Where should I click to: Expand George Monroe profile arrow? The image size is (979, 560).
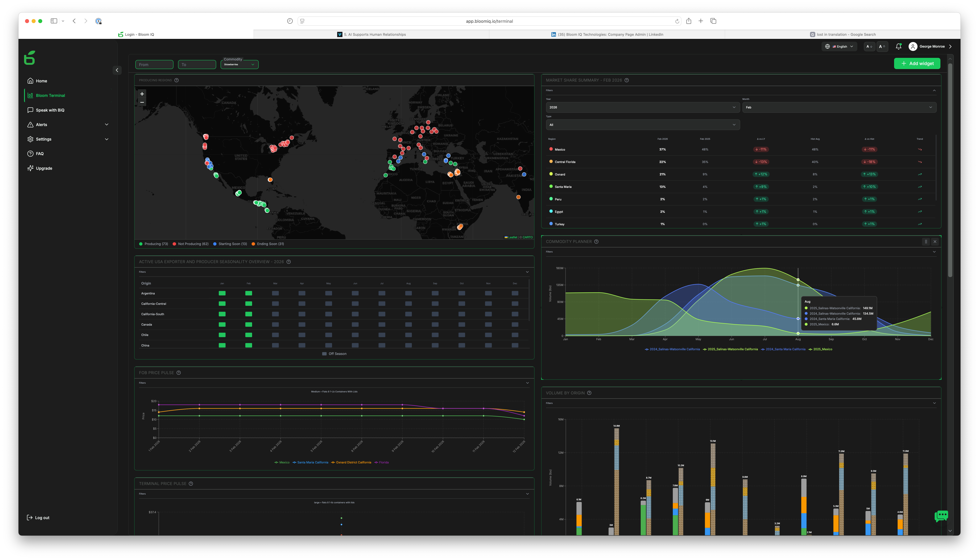click(950, 46)
